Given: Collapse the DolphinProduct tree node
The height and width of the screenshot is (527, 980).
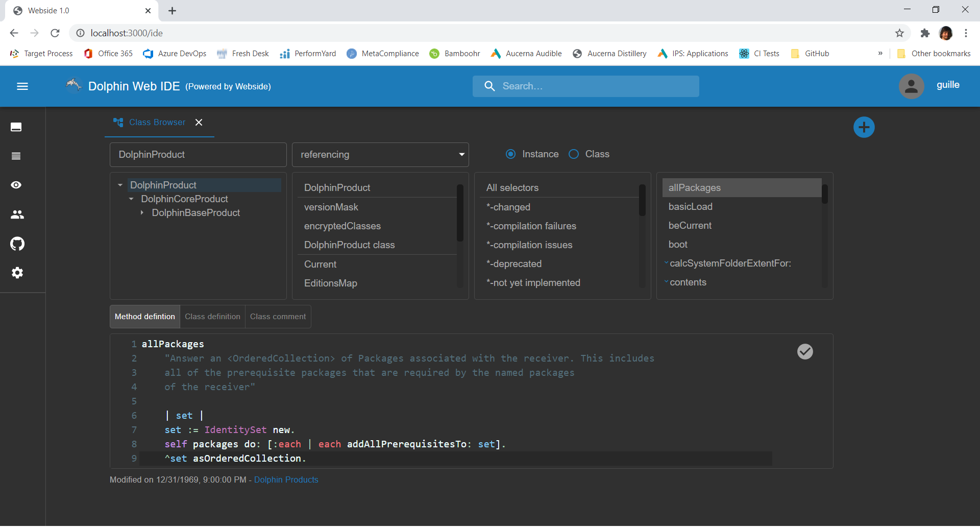Looking at the screenshot, I should click(120, 184).
